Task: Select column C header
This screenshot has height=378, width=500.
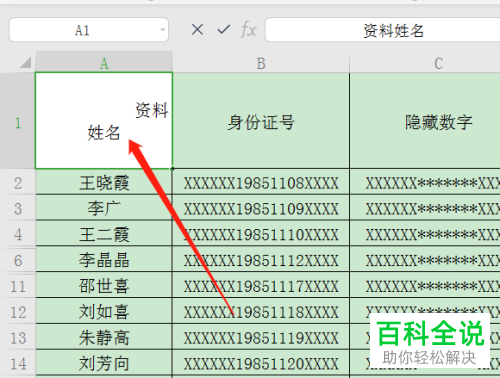Action: 425,62
